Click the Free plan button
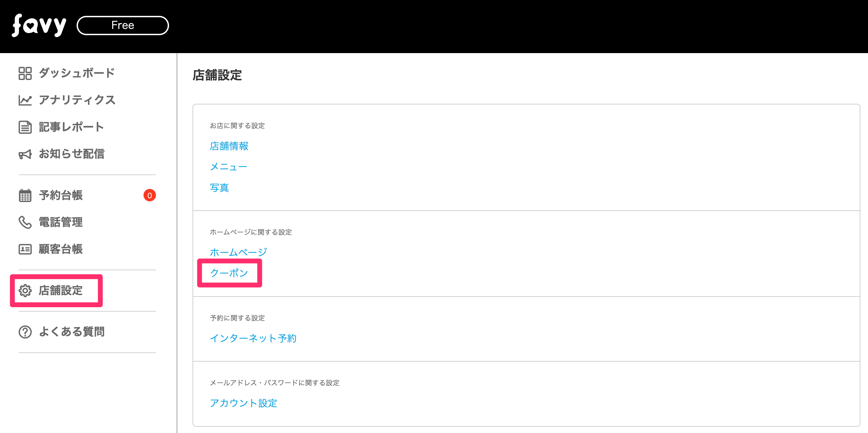The image size is (868, 433). [x=123, y=26]
